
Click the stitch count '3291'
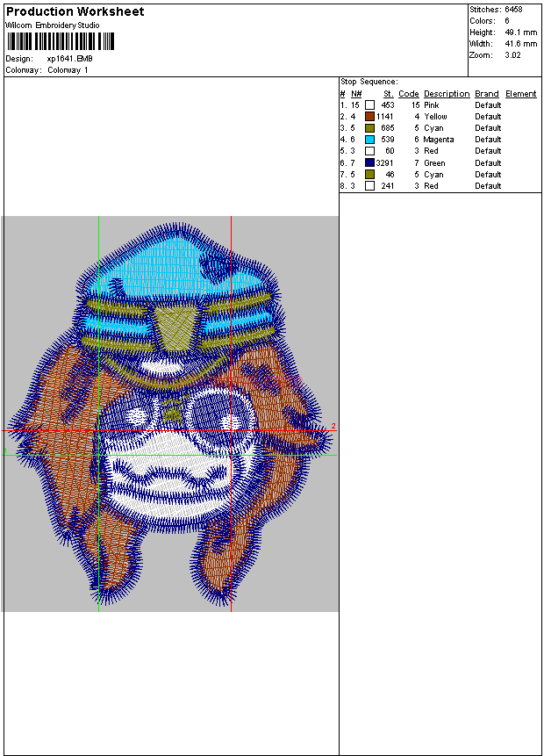click(385, 163)
